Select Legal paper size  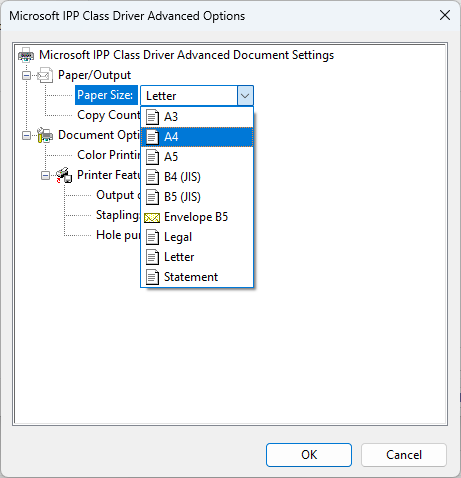197,237
